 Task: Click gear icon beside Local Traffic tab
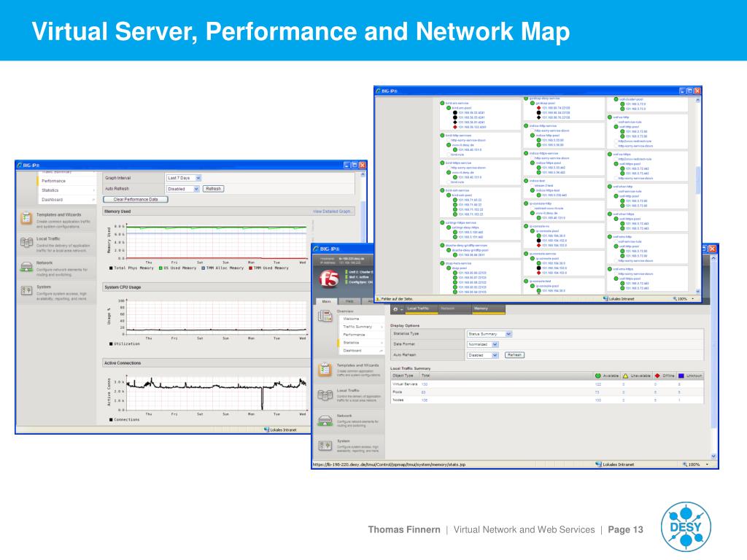395,309
